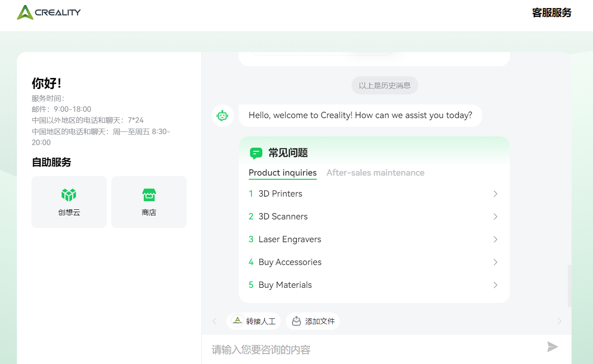This screenshot has width=593, height=364.
Task: Click the 常见问题 heading text
Action: pyautogui.click(x=288, y=153)
